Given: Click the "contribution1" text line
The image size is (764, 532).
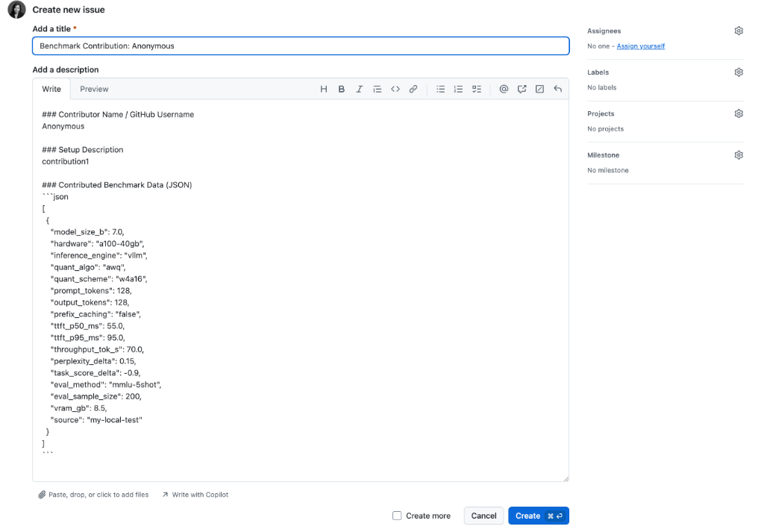Looking at the screenshot, I should [66, 161].
